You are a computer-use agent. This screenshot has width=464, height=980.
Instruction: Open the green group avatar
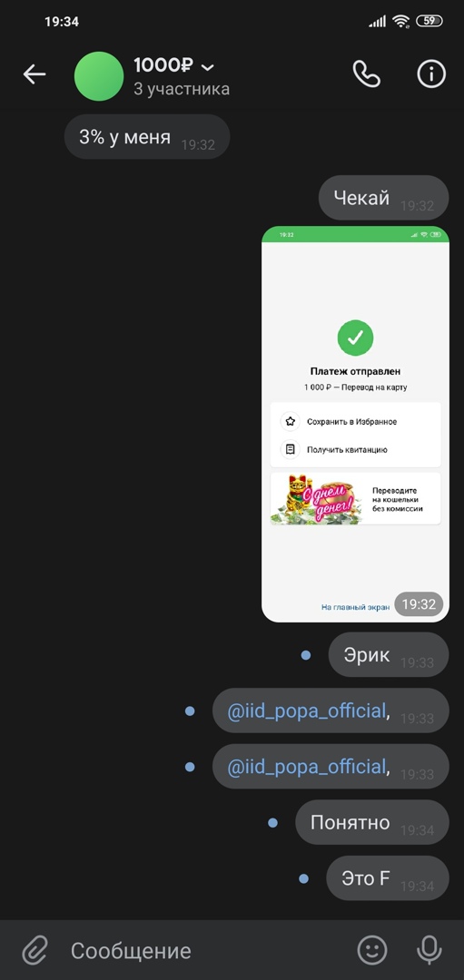pos(99,76)
